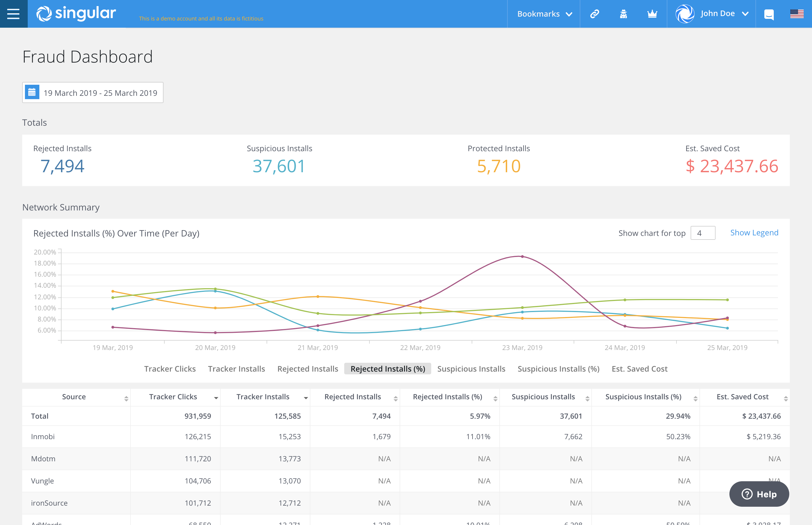Click the US flag language icon
Image resolution: width=812 pixels, height=525 pixels.
pyautogui.click(x=797, y=14)
